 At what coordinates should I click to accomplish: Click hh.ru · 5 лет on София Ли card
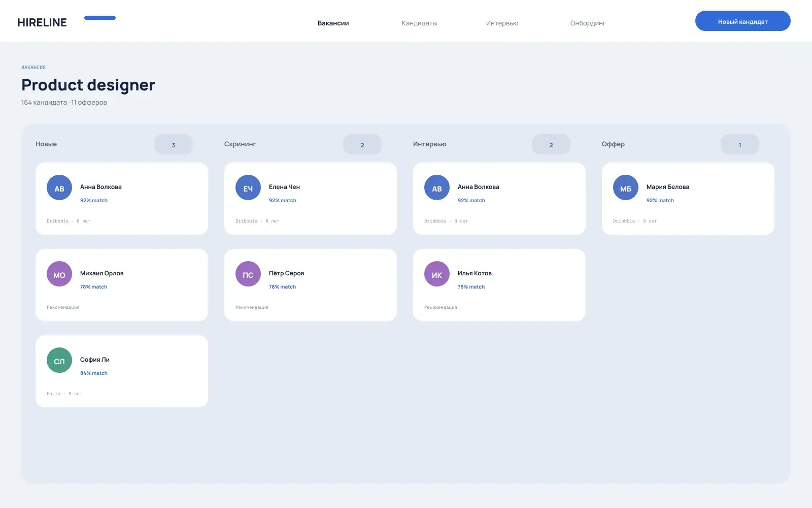[x=64, y=394]
